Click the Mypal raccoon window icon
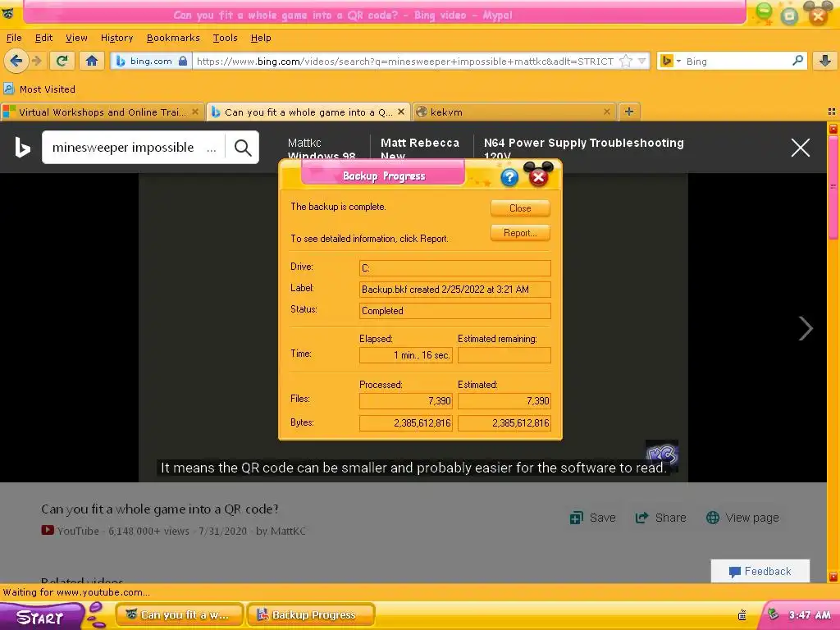The height and width of the screenshot is (630, 840). [7, 13]
